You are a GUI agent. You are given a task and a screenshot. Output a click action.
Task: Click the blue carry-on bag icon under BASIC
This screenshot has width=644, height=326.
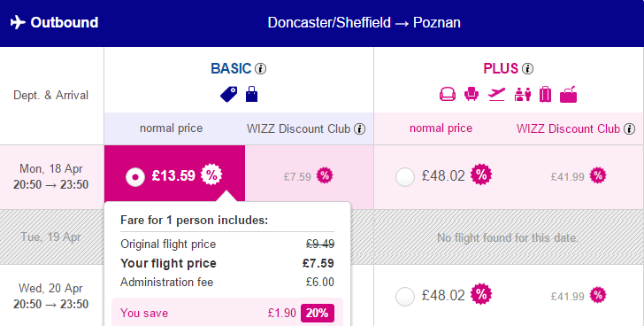pos(252,94)
